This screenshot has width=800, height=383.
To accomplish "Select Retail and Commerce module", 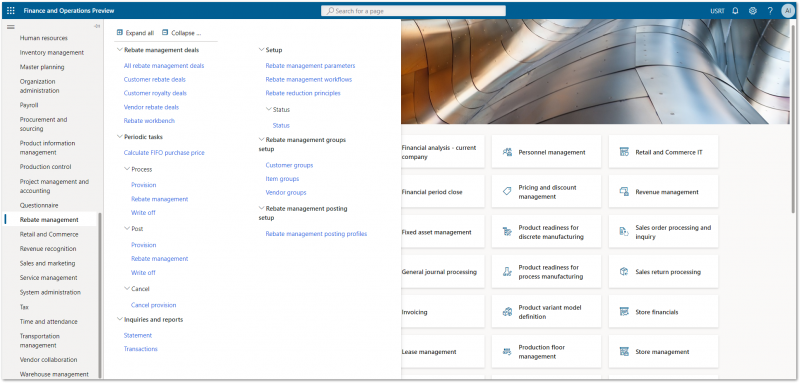I will pyautogui.click(x=49, y=234).
